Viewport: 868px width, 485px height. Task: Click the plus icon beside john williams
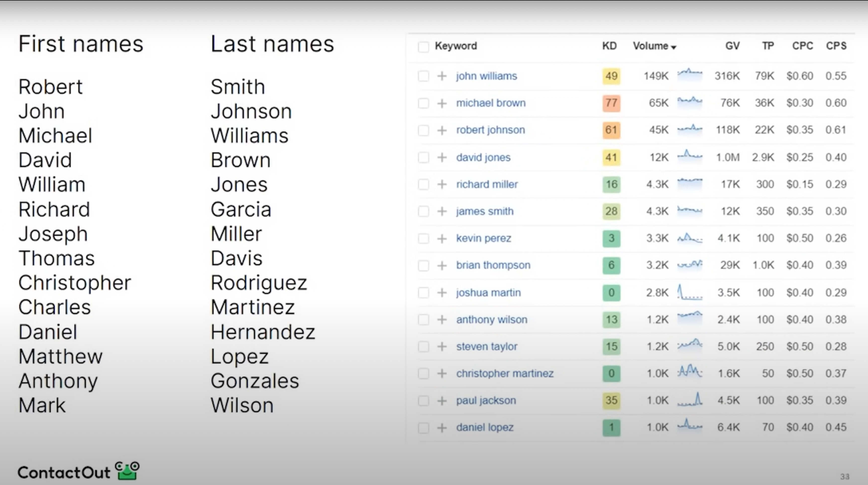442,76
